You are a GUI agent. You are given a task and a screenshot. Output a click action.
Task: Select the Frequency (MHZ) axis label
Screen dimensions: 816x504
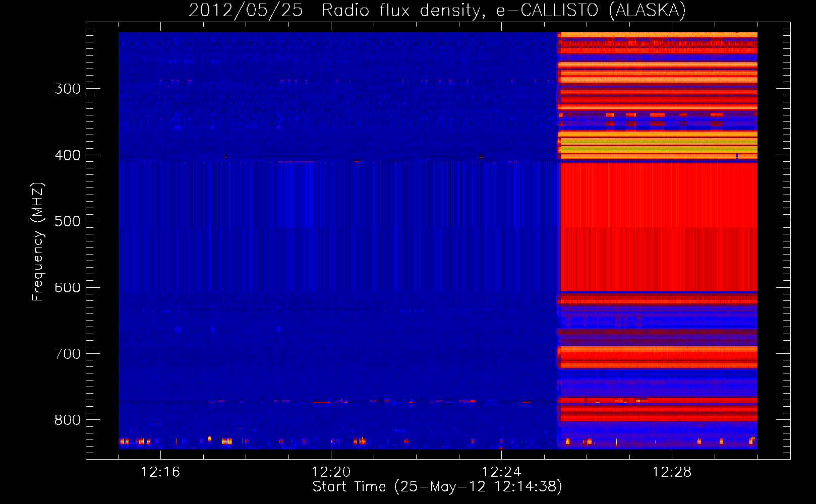click(x=38, y=242)
